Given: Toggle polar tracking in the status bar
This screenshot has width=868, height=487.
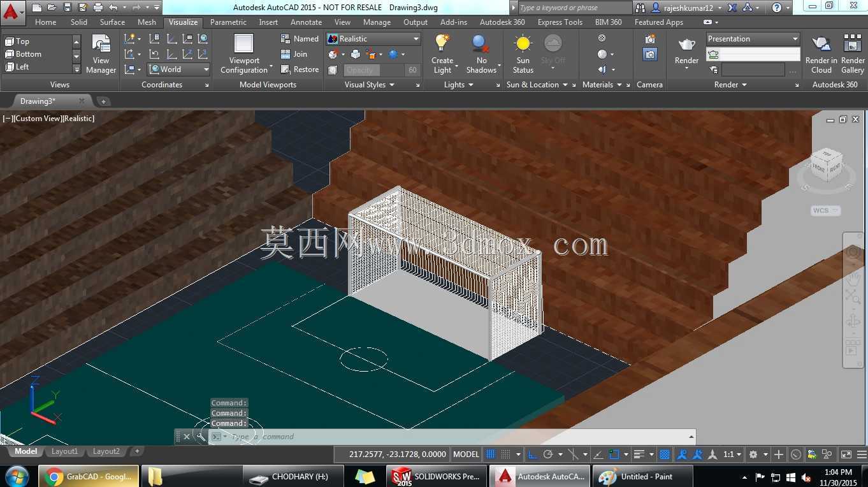Looking at the screenshot, I should tap(547, 454).
